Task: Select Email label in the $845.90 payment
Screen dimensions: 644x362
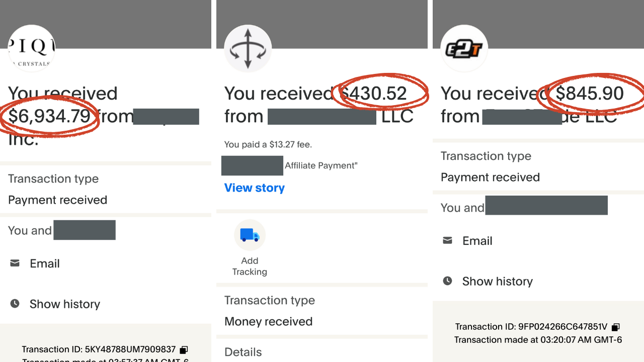Action: pyautogui.click(x=477, y=241)
